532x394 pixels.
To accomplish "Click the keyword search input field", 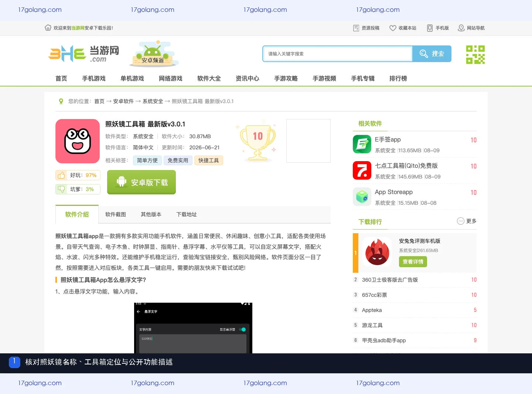I will pyautogui.click(x=338, y=54).
